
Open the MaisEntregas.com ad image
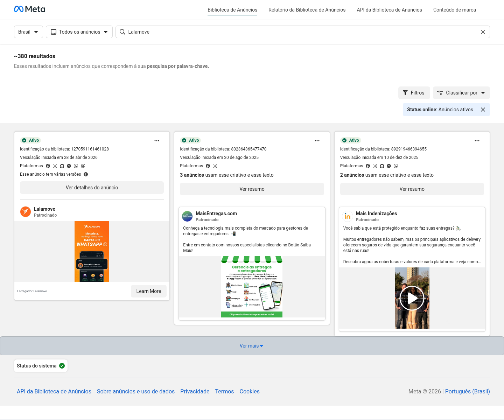click(252, 287)
